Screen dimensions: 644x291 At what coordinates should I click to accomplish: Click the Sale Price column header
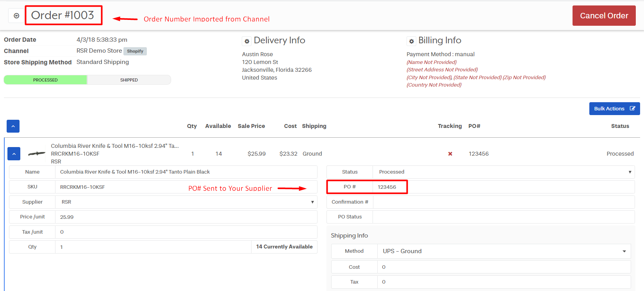tap(251, 126)
